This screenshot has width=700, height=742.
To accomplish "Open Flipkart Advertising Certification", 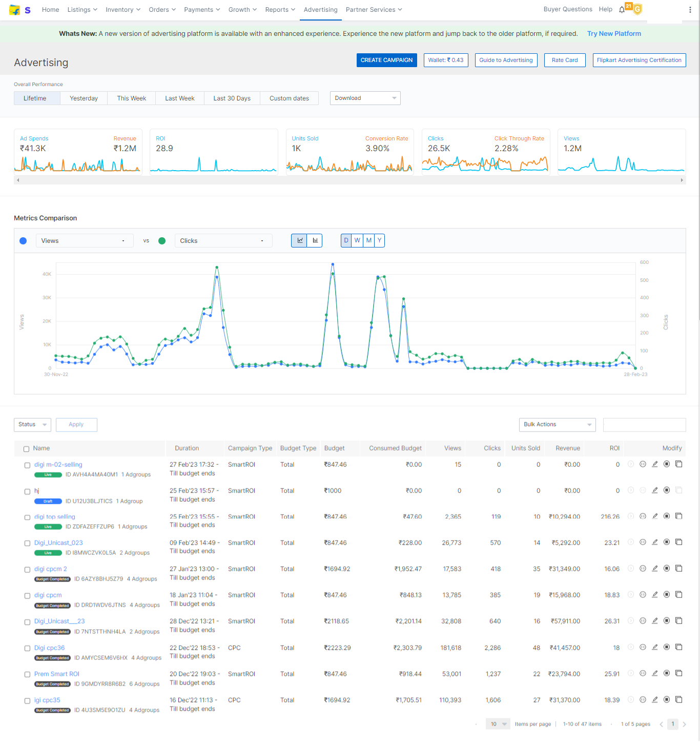I will click(640, 60).
